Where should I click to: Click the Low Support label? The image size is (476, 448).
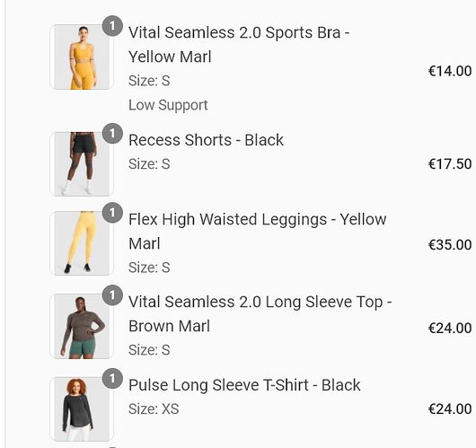point(168,105)
